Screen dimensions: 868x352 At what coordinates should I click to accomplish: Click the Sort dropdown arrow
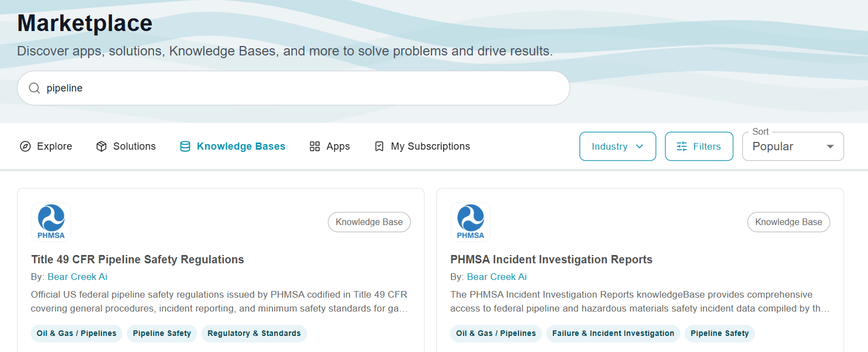(830, 146)
